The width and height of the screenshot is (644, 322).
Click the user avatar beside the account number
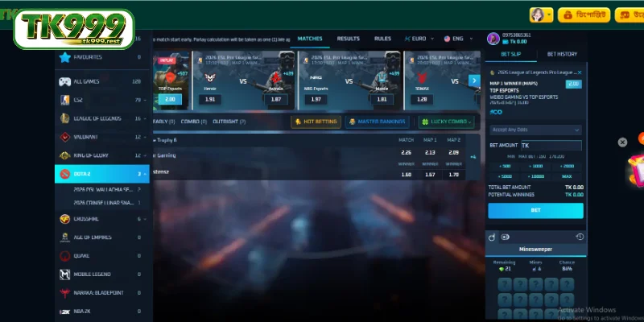[x=493, y=39]
